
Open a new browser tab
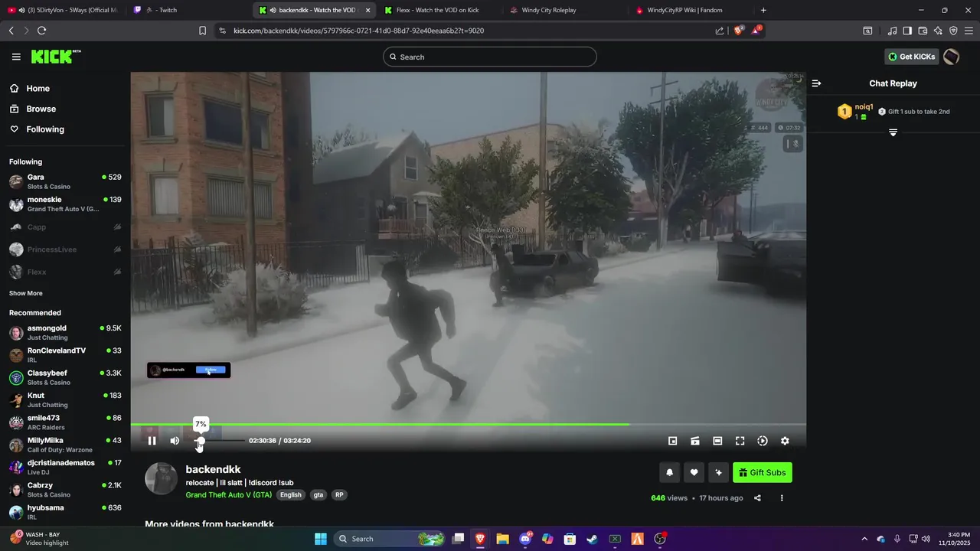click(x=763, y=10)
